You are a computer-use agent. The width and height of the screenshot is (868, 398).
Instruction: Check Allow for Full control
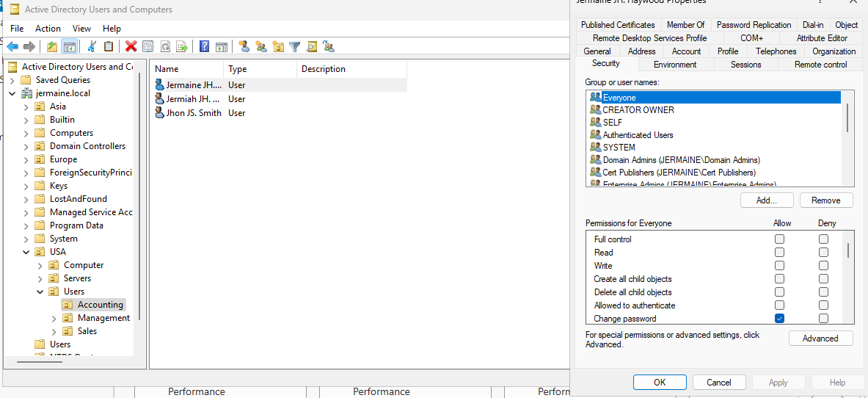click(779, 239)
